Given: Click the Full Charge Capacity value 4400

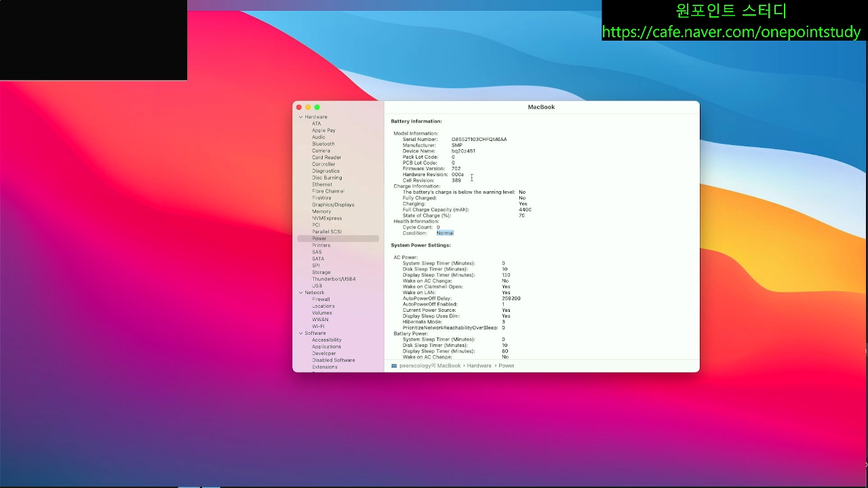Looking at the screenshot, I should 525,210.
